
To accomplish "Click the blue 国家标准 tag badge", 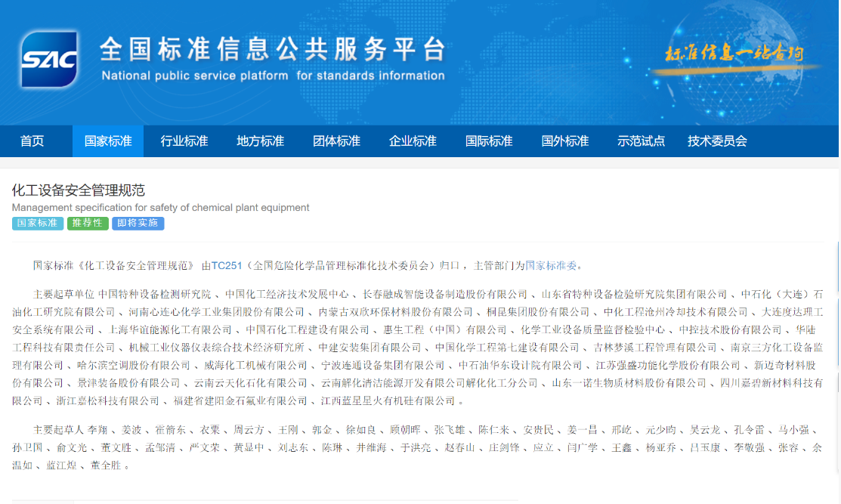I will click(38, 224).
